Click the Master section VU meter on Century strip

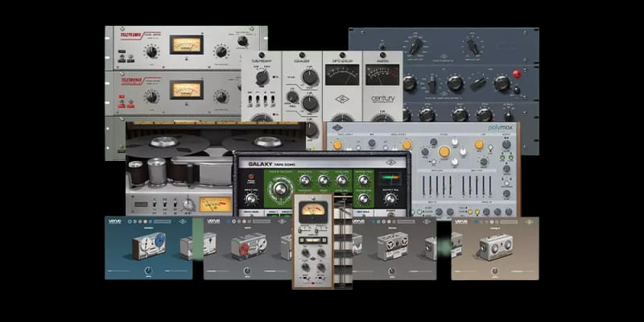pos(382,75)
